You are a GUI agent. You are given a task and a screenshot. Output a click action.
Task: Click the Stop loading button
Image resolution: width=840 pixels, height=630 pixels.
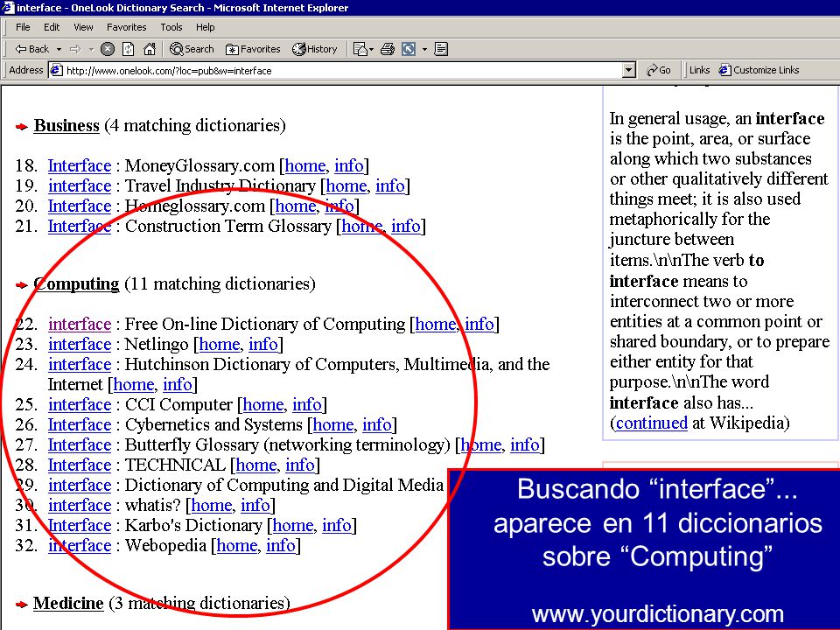tap(108, 49)
